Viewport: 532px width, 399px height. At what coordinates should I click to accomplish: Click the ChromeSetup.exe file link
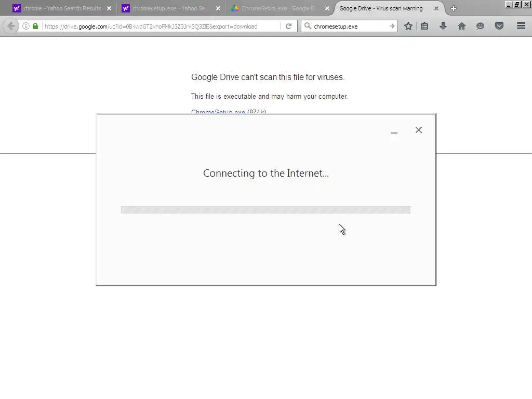point(218,112)
